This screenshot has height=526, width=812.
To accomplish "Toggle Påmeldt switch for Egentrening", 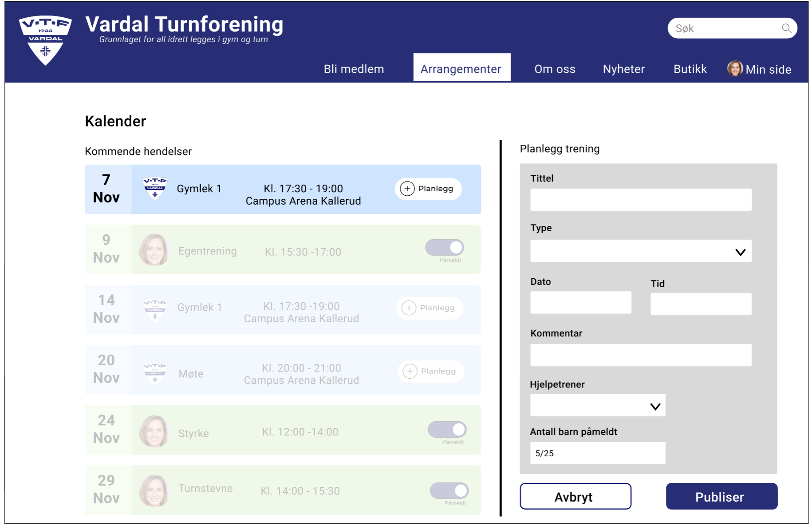I will (x=445, y=248).
